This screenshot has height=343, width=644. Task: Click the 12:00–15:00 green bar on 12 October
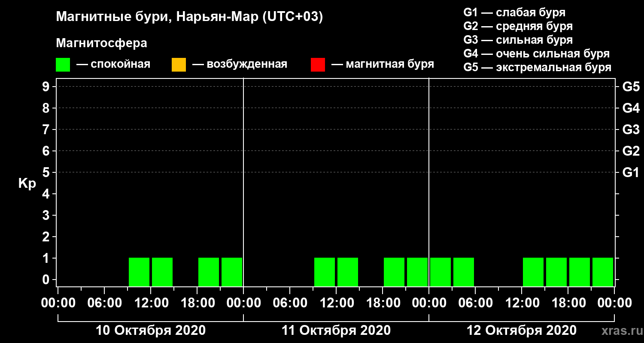[533, 272]
